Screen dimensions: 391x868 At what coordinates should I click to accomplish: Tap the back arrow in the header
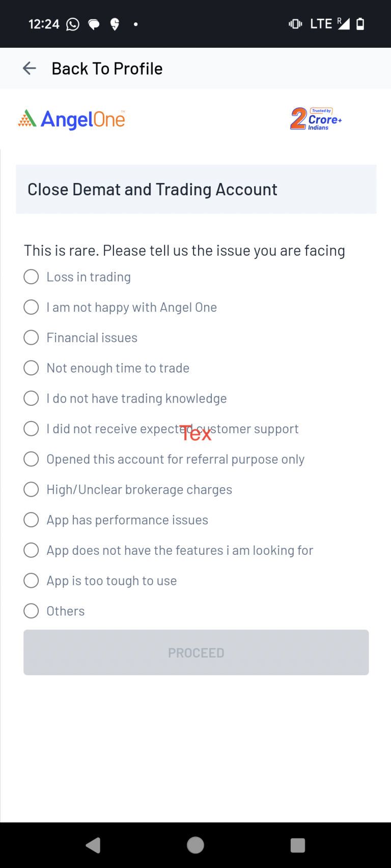(29, 68)
